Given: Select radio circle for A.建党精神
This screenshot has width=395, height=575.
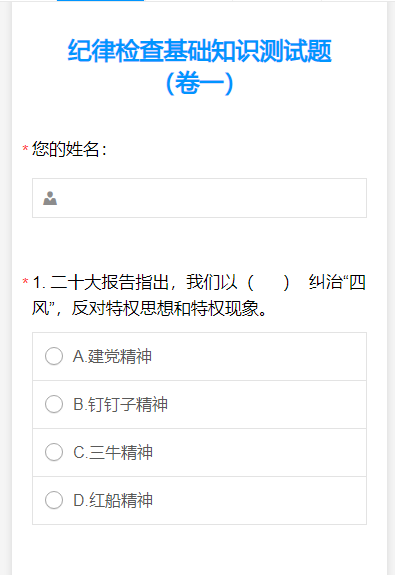Looking at the screenshot, I should [54, 356].
